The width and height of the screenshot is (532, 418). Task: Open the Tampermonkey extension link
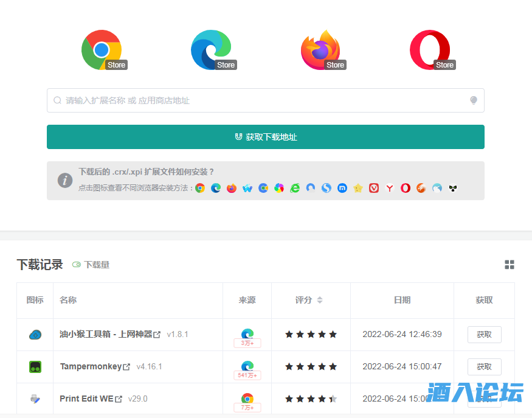click(x=94, y=367)
